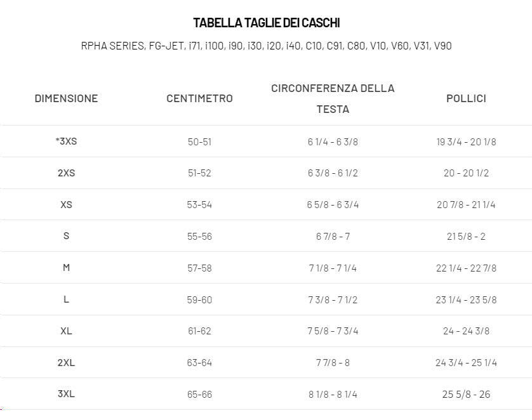Screen dimensions: 532x420
Task: Select the M size row label
Action: [x=66, y=268]
